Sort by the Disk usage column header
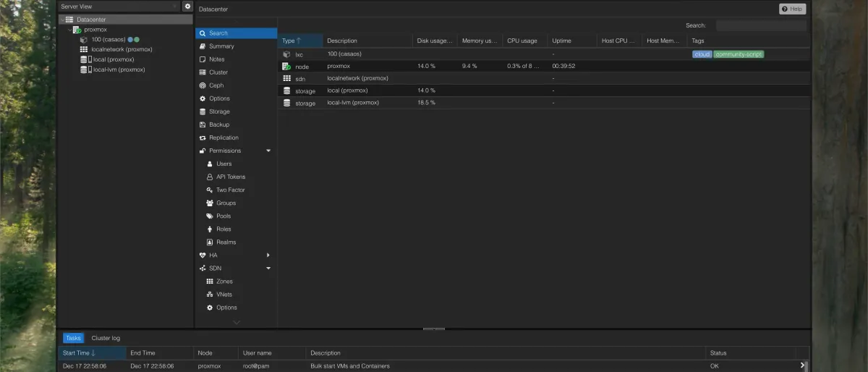 coord(435,41)
